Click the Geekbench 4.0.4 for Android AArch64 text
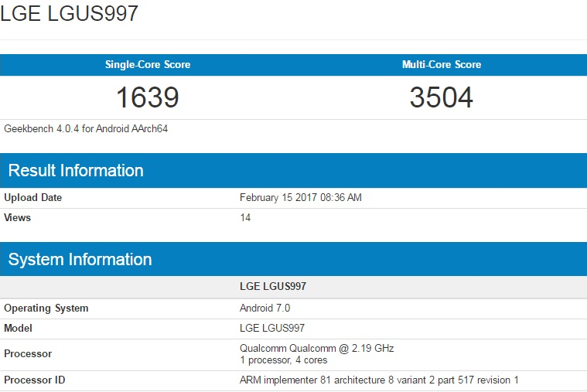The width and height of the screenshot is (587, 392). 86,129
